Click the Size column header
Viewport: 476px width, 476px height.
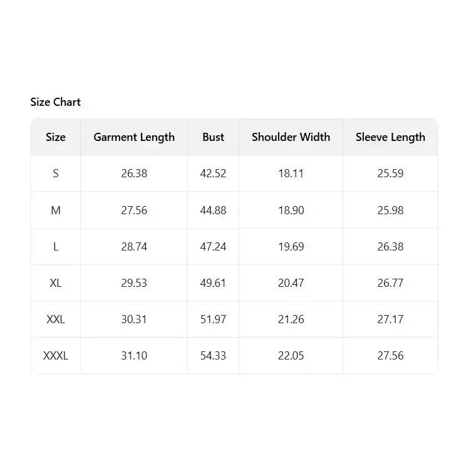point(56,137)
